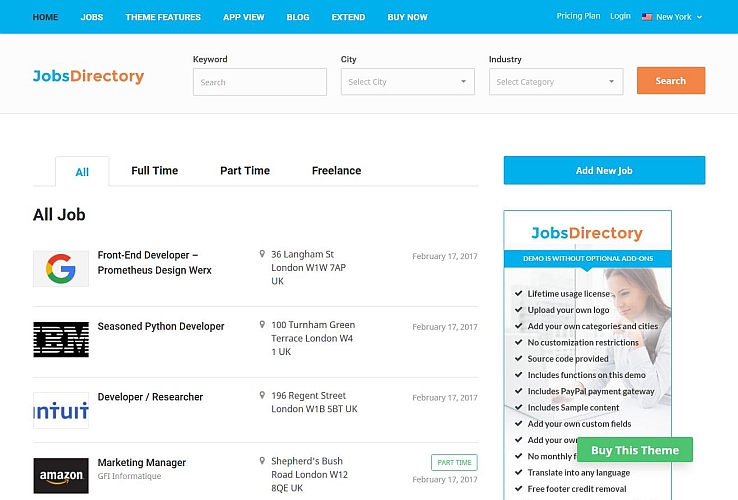This screenshot has width=738, height=500.
Task: Click the Amazon company logo
Action: (x=61, y=476)
